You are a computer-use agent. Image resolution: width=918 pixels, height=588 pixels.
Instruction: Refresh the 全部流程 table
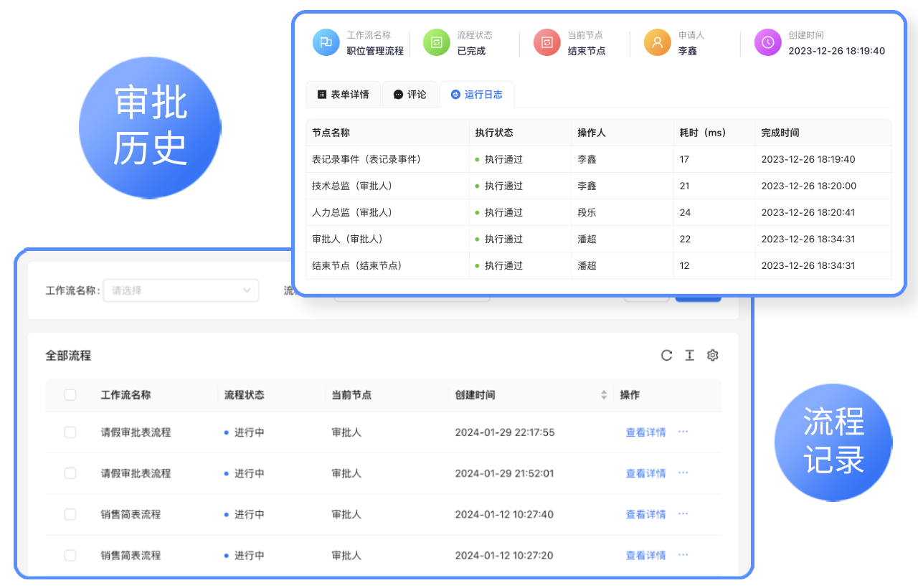666,356
